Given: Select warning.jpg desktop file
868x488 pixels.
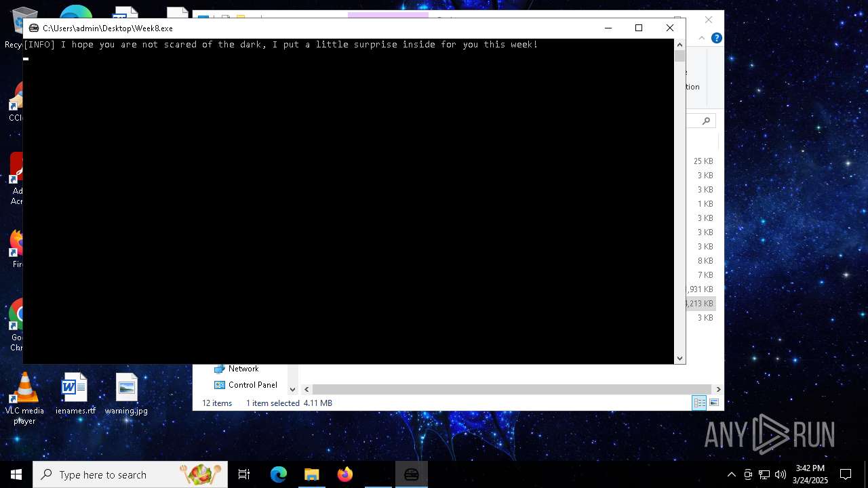Looking at the screenshot, I should point(126,394).
